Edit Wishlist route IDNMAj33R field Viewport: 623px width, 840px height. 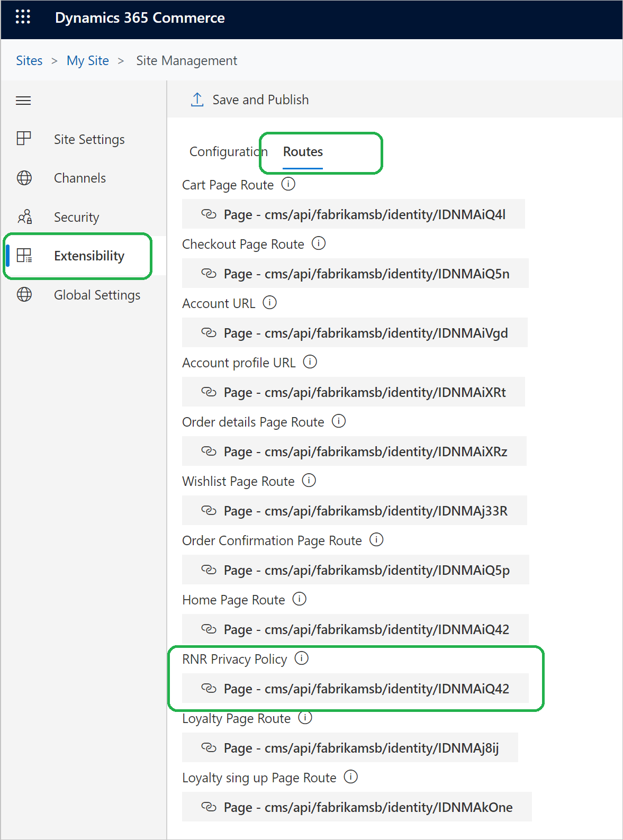point(355,510)
